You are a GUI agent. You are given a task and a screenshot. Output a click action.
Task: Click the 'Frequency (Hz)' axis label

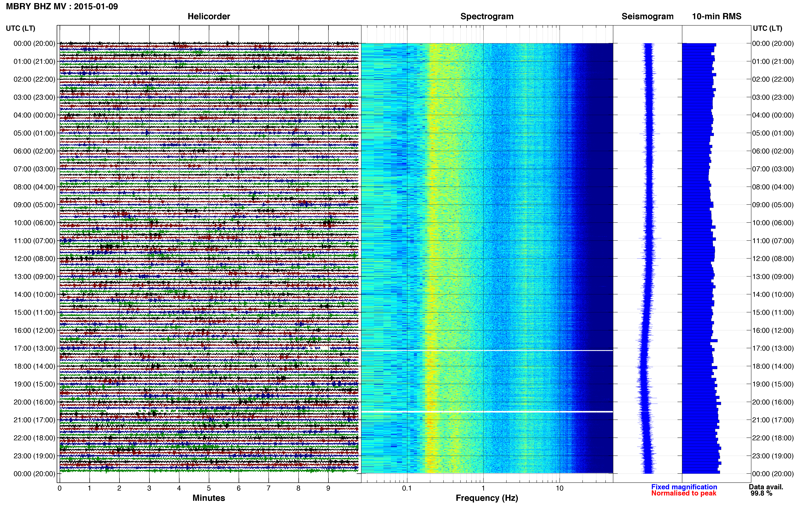pyautogui.click(x=487, y=498)
